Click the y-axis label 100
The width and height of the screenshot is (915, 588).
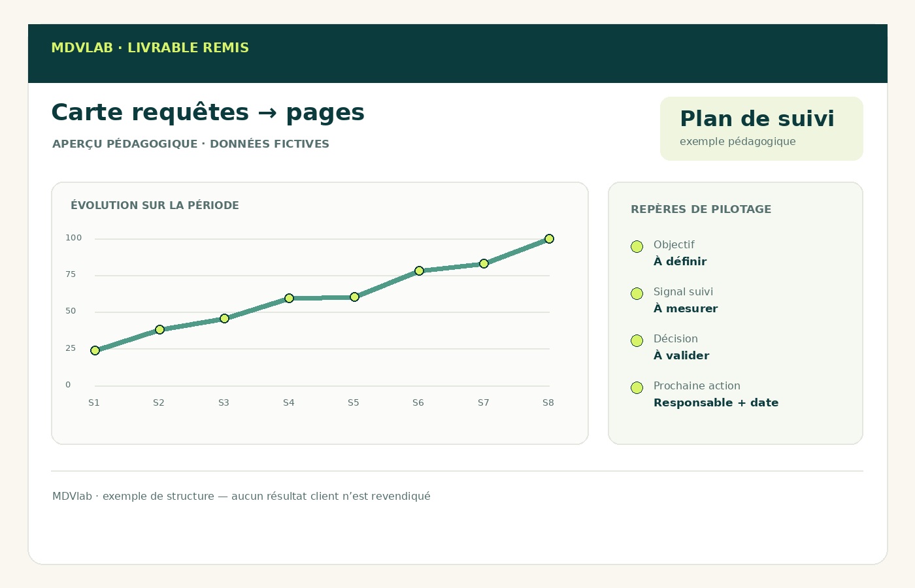[73, 238]
